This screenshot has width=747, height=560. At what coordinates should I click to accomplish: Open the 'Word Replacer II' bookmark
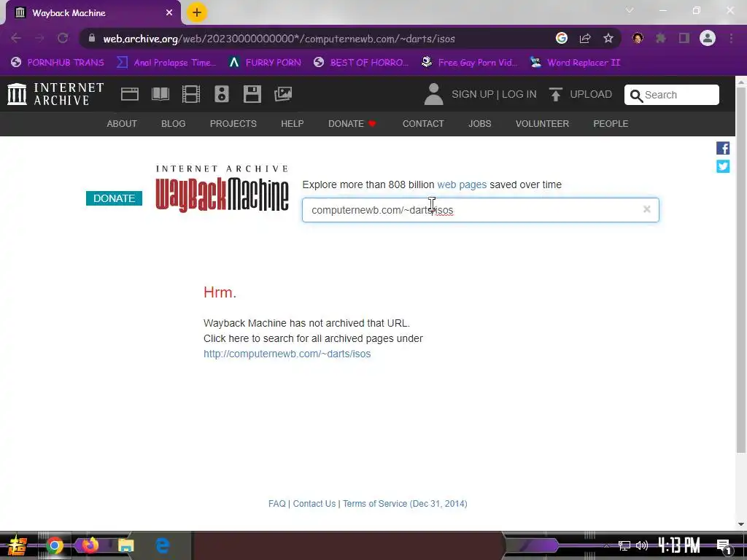coord(576,63)
